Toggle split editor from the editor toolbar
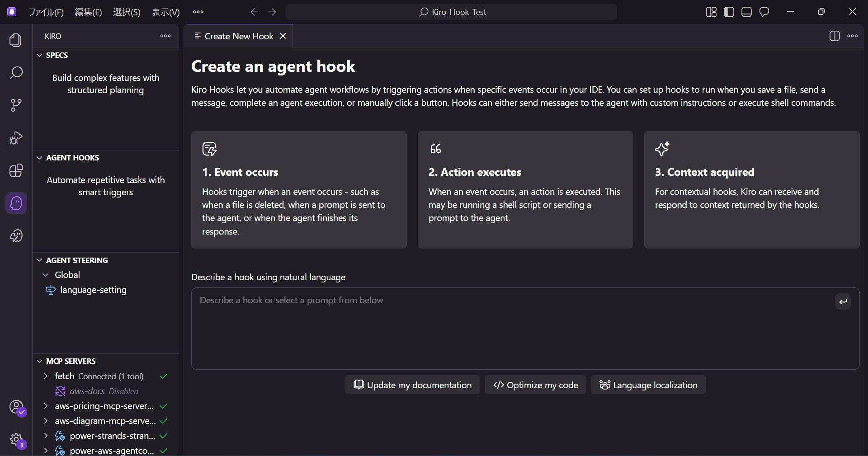This screenshot has width=868, height=456. click(x=835, y=36)
